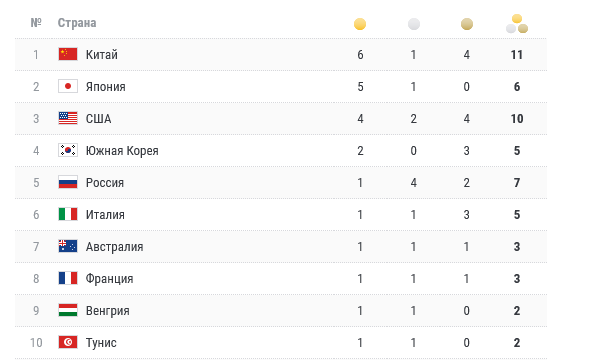This screenshot has width=595, height=360.
Task: Click China's total of 11 medals
Action: click(x=517, y=55)
